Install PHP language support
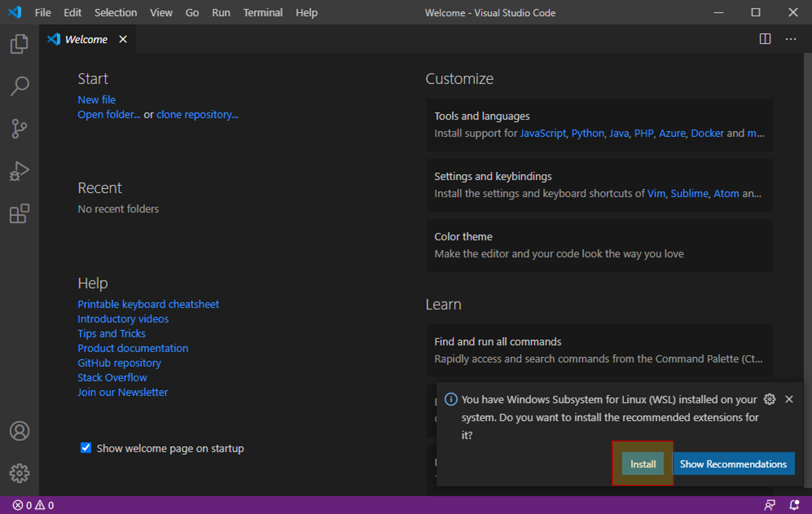This screenshot has width=812, height=514. coord(644,133)
